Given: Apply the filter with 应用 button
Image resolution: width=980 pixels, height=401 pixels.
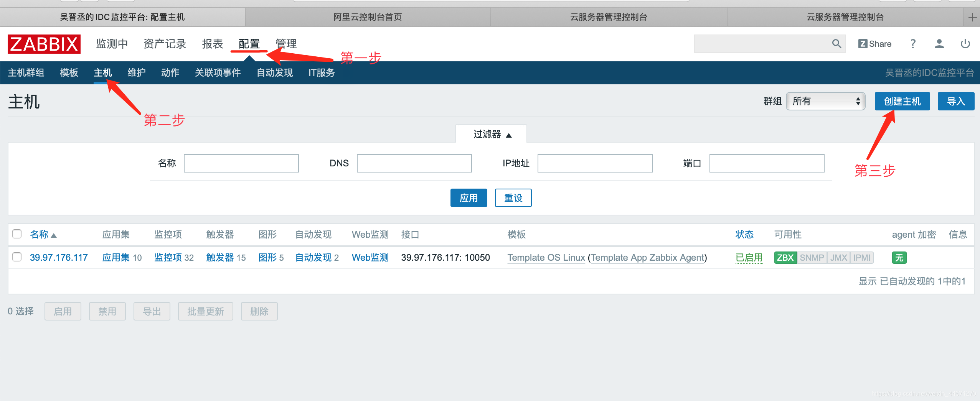Looking at the screenshot, I should [x=469, y=198].
